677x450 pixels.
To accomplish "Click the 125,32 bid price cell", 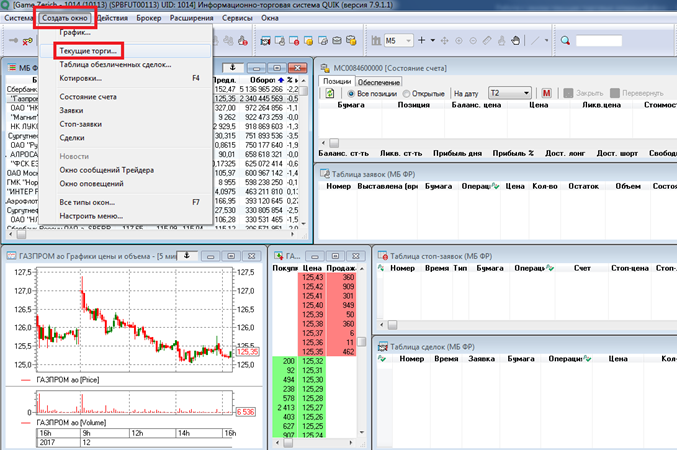I will [x=312, y=361].
